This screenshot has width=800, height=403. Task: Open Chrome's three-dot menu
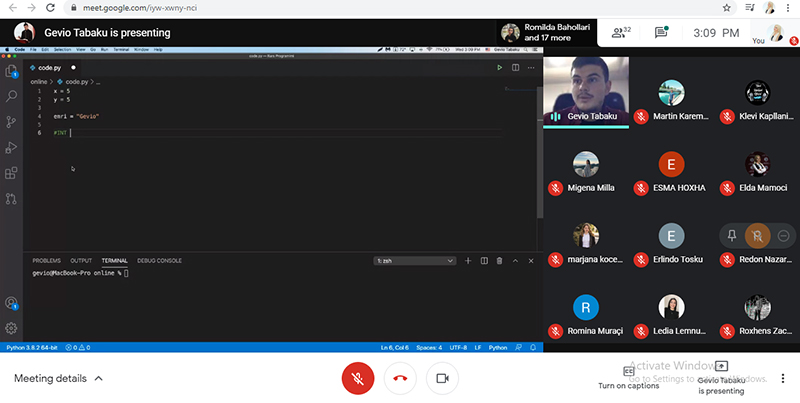click(x=788, y=8)
